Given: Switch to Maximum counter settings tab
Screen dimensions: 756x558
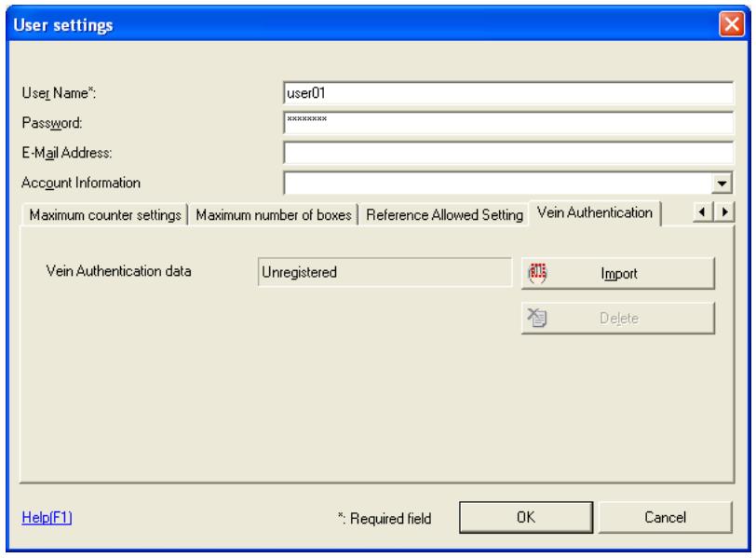Looking at the screenshot, I should 105,214.
